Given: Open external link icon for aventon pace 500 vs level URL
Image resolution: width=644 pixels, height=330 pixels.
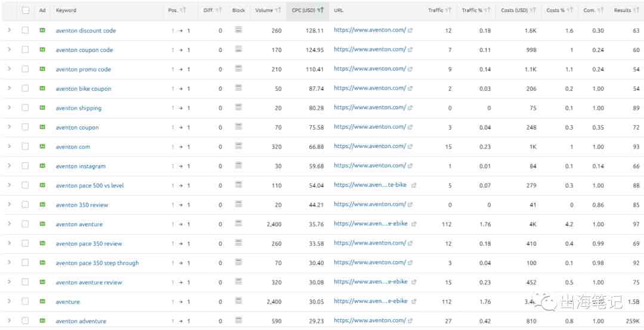Looking at the screenshot, I should [x=414, y=186].
